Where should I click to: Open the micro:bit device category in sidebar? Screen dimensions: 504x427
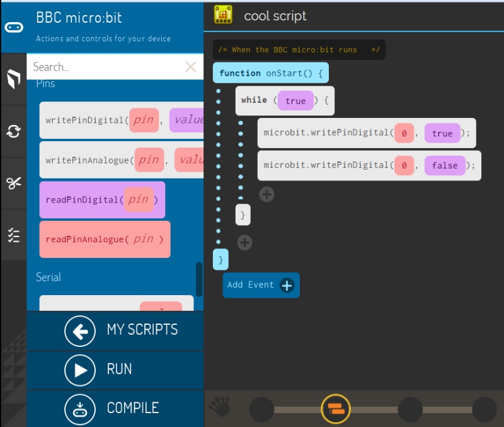[13, 27]
